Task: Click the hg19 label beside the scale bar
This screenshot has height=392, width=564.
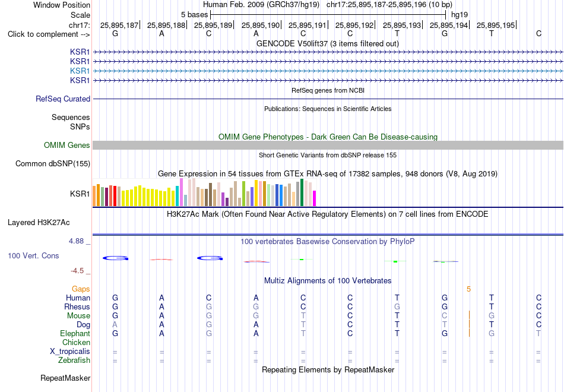Action: [460, 15]
